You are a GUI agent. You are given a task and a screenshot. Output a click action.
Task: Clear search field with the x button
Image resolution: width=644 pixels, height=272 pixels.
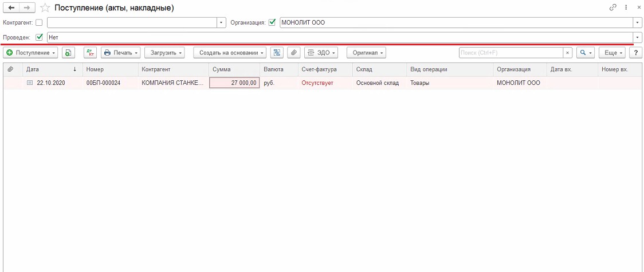point(567,53)
